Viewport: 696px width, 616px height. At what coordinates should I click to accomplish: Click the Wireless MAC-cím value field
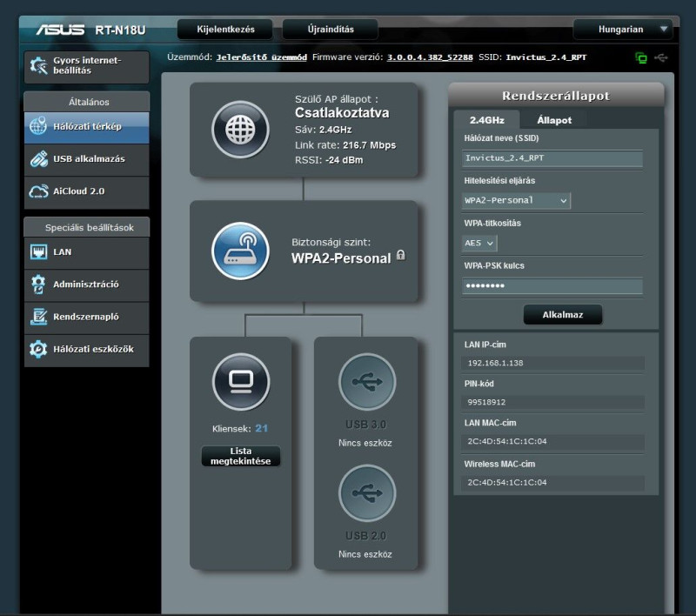click(x=552, y=482)
